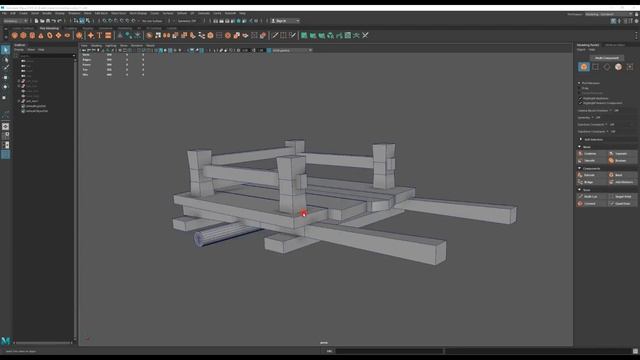Screen dimensions: 640x360
Task: Click the Maya logo at bottom left
Action: tap(6, 340)
